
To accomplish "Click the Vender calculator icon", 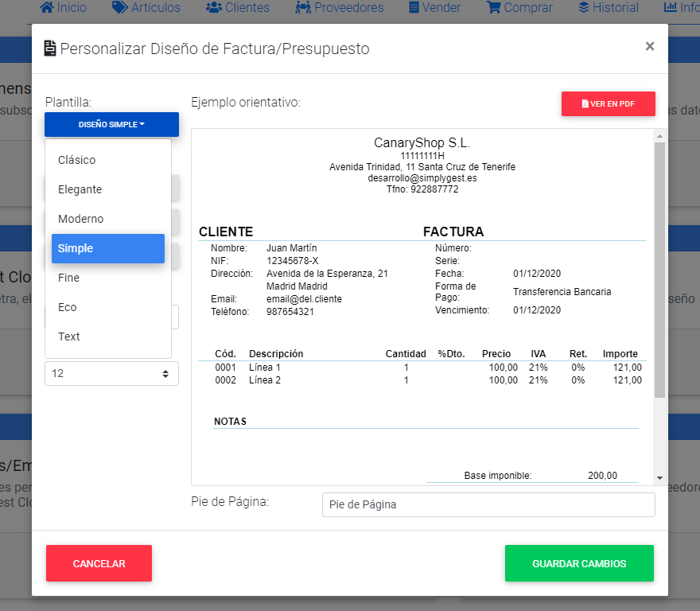I will [x=414, y=8].
